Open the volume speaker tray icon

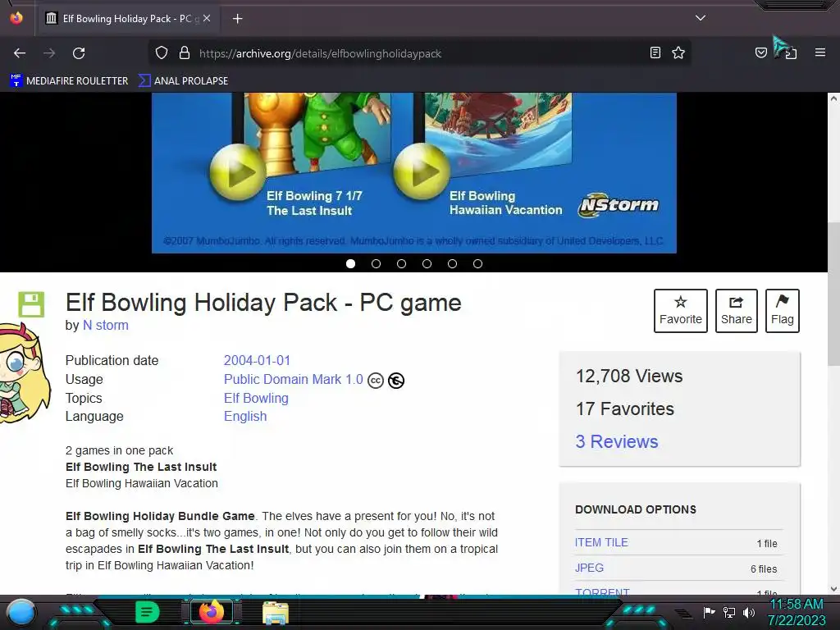click(748, 612)
